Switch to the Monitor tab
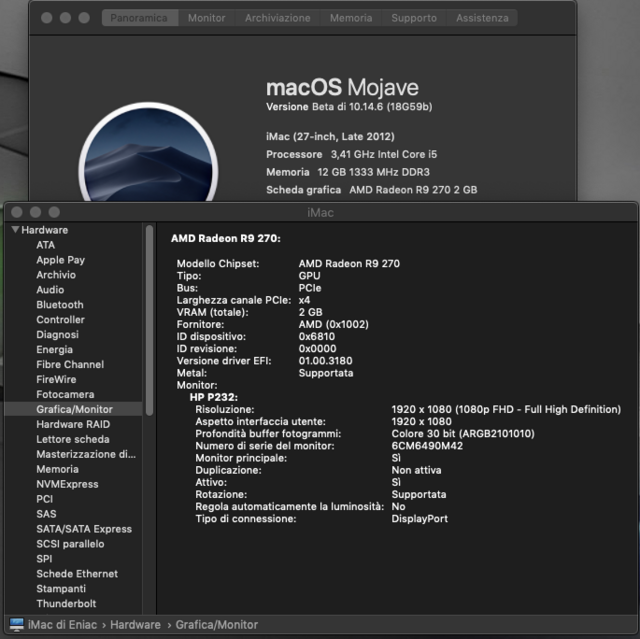The height and width of the screenshot is (639, 640). [x=207, y=18]
